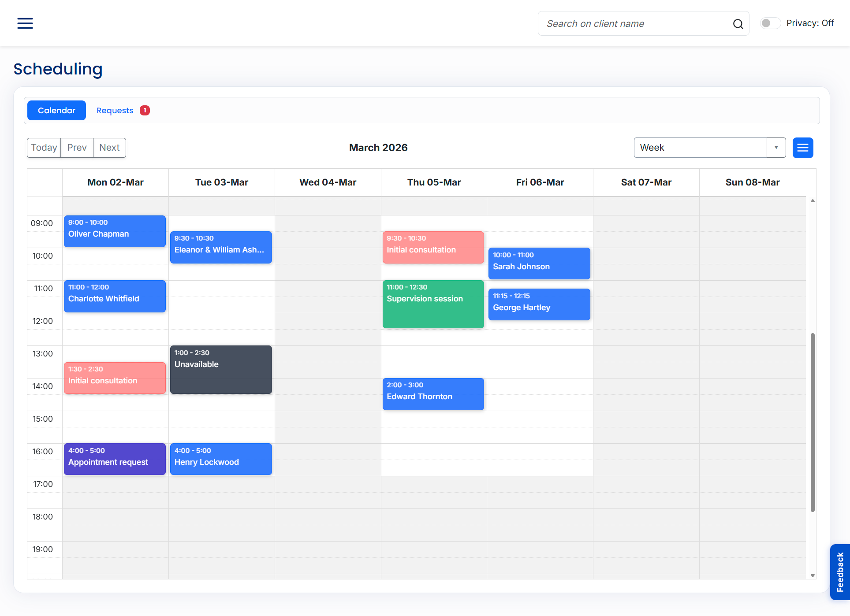
Task: Open Tuesday Unavailable block
Action: tap(221, 370)
